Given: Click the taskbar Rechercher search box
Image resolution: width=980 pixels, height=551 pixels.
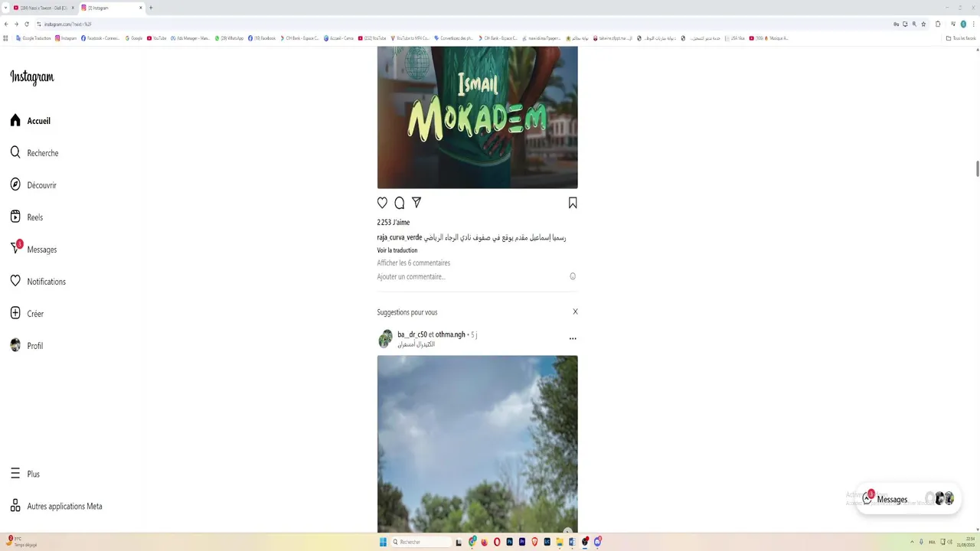Looking at the screenshot, I should (x=421, y=542).
